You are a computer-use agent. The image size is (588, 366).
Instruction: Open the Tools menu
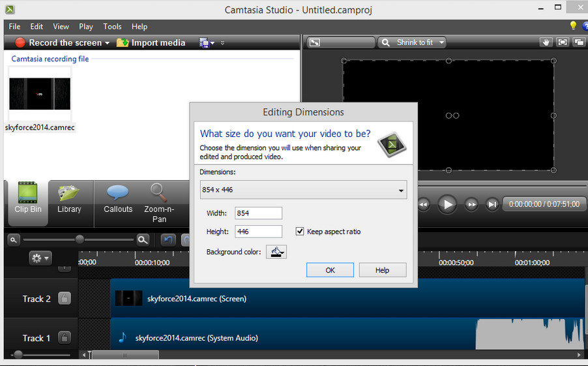(113, 27)
